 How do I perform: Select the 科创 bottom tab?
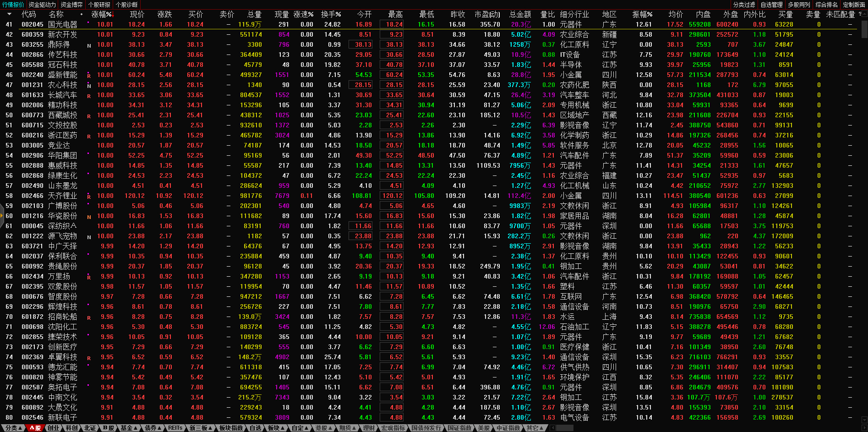pyautogui.click(x=71, y=428)
